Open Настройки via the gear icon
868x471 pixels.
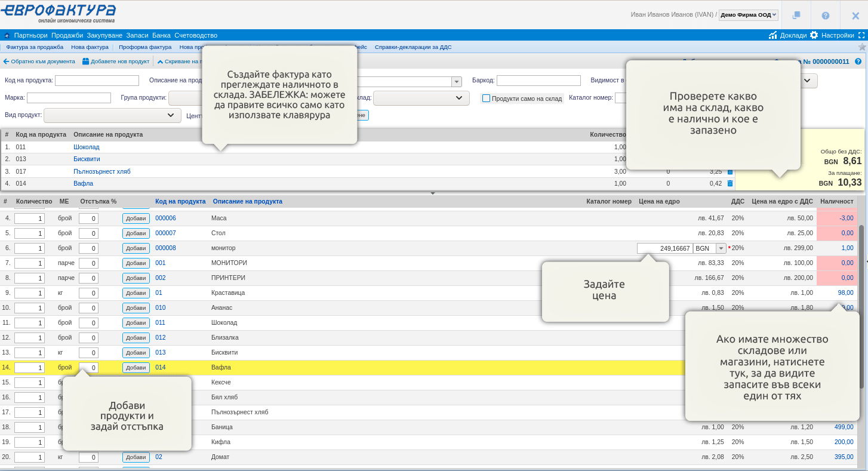click(x=814, y=35)
